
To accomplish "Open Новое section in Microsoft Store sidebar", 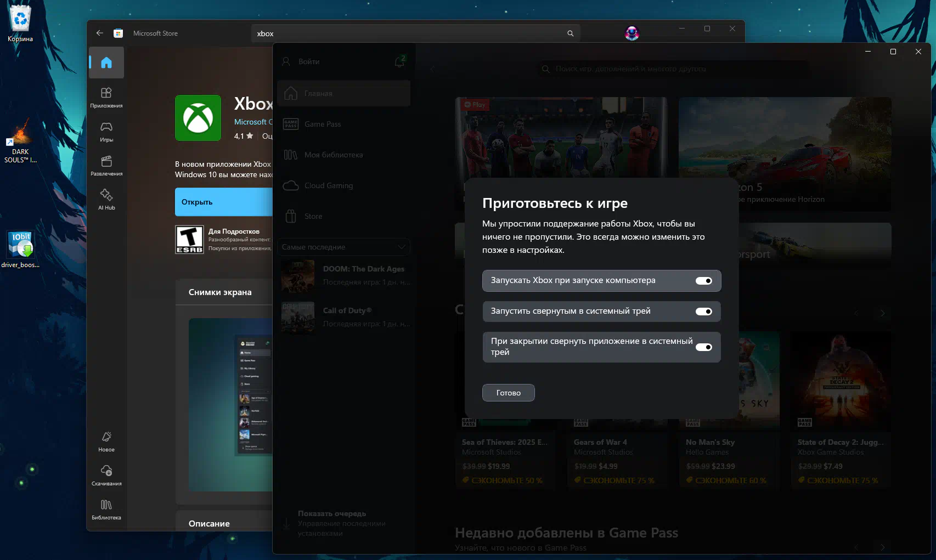I will [x=106, y=441].
